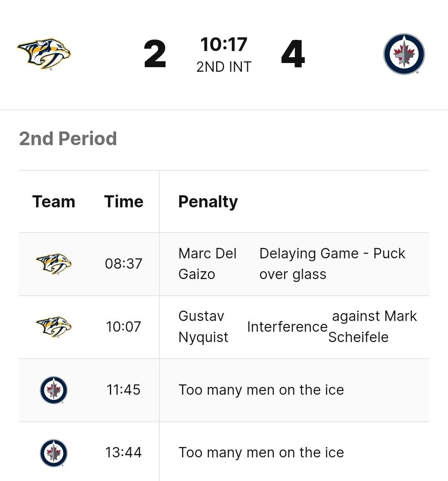Tap the Predators logo in the 08:37 row

click(x=54, y=264)
